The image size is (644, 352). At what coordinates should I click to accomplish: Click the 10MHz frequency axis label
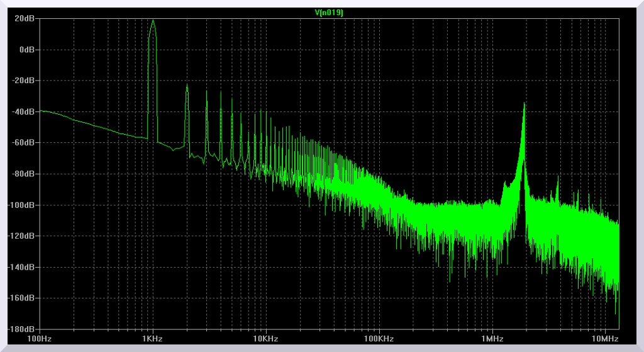(605, 339)
